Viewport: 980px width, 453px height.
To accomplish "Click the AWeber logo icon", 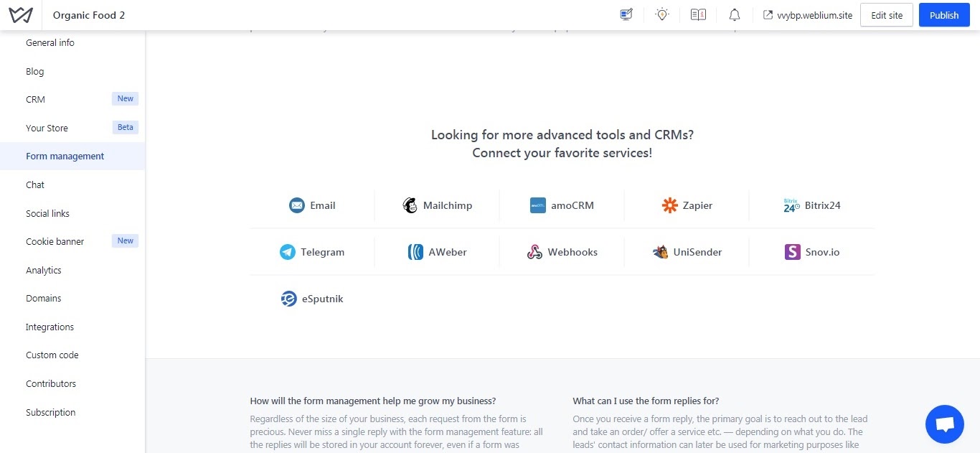I will pos(415,252).
